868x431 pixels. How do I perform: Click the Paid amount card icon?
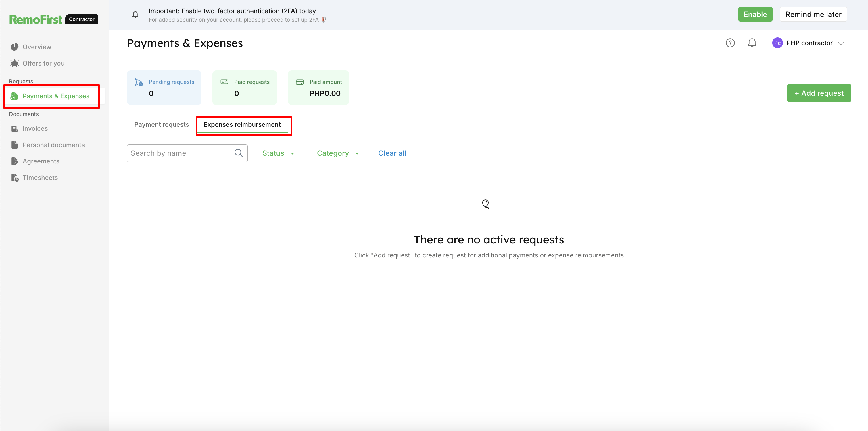(x=299, y=82)
